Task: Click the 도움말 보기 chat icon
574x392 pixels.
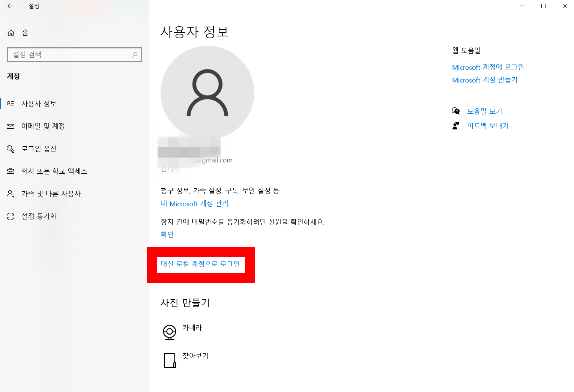Action: point(456,111)
